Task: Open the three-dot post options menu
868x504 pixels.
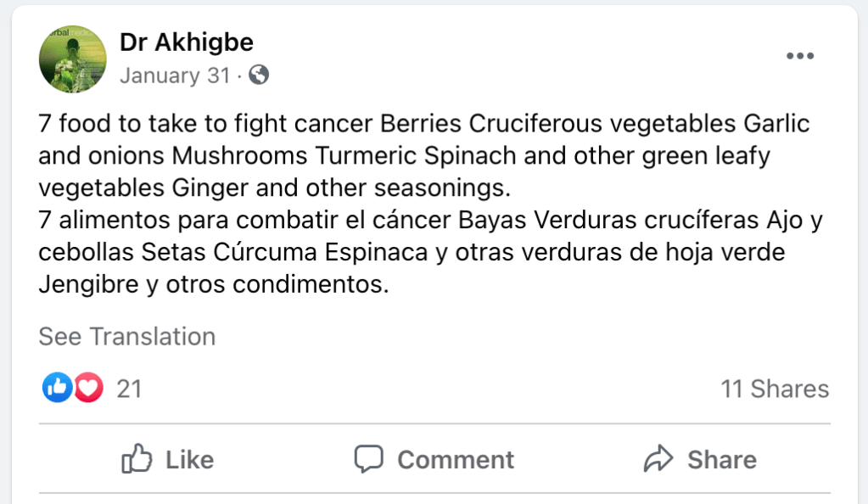Action: pos(800,56)
